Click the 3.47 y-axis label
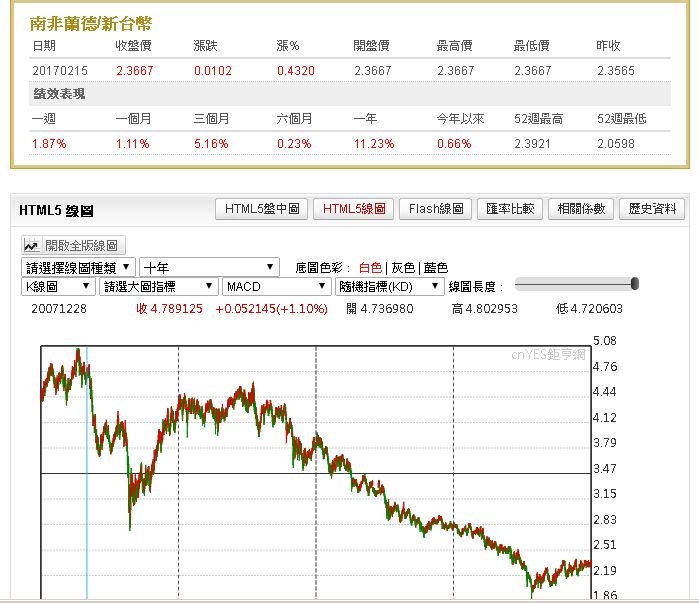 click(605, 468)
